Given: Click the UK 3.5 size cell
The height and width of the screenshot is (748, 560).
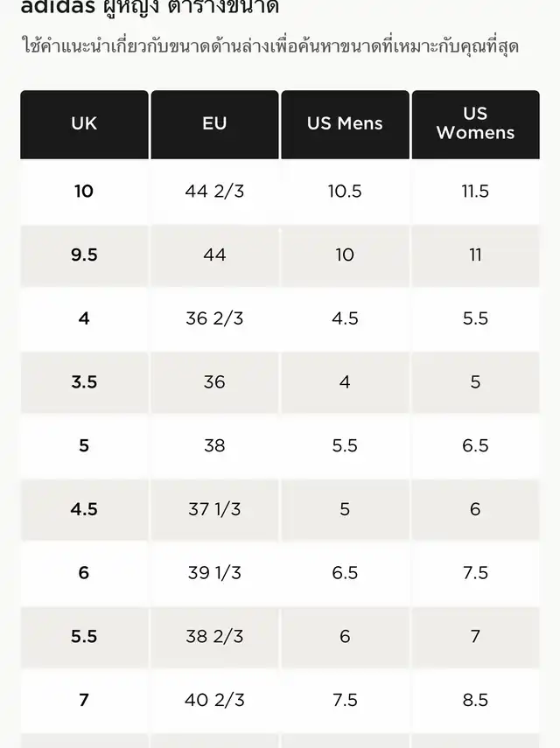Looking at the screenshot, I should [84, 381].
